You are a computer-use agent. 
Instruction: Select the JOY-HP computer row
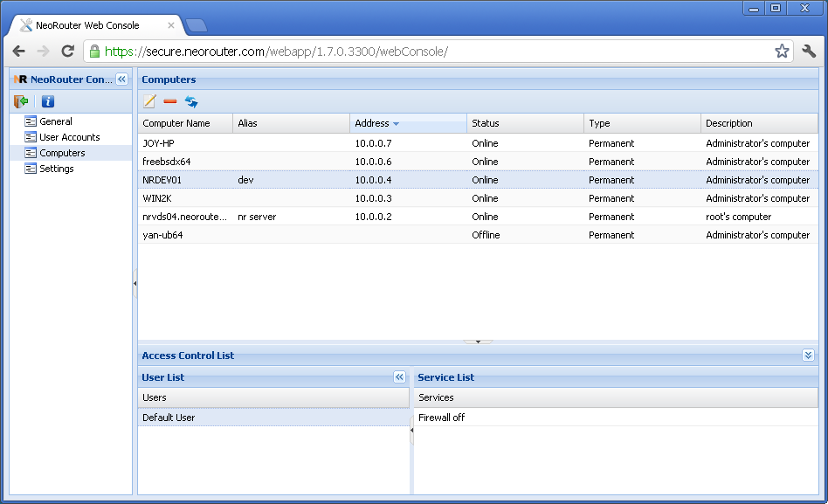(x=262, y=142)
